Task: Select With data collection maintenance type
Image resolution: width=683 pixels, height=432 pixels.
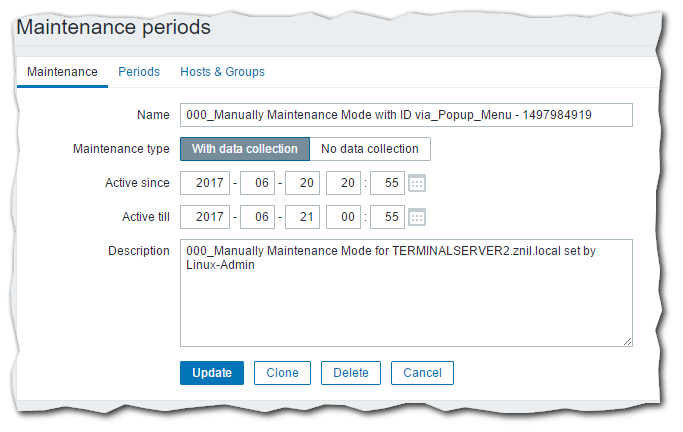Action: click(x=245, y=149)
